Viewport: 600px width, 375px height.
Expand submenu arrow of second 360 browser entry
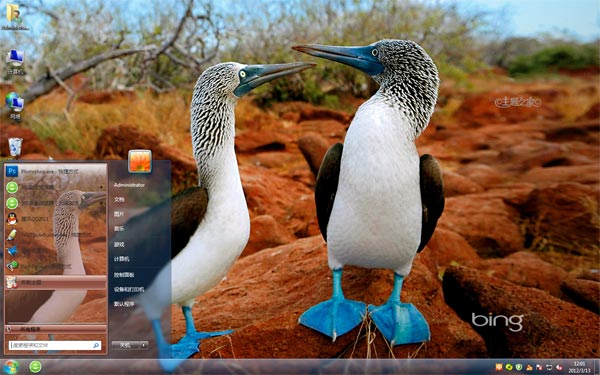click(102, 203)
